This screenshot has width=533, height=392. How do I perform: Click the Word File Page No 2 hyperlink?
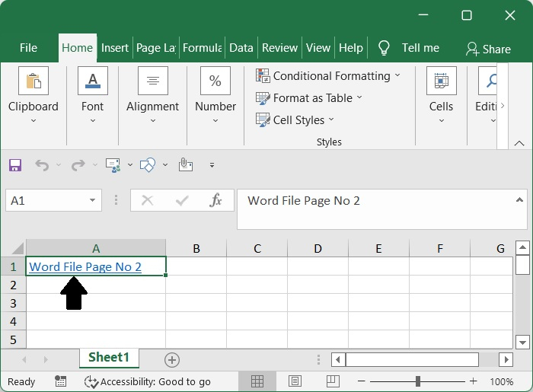click(x=85, y=267)
